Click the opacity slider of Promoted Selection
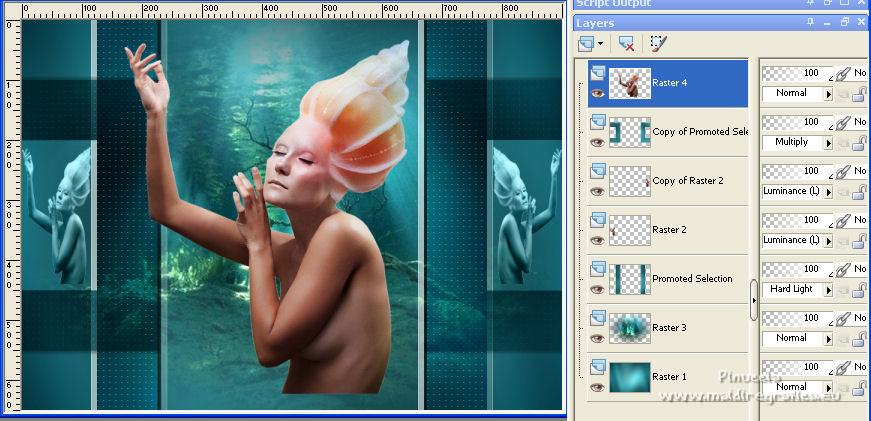 pos(798,269)
